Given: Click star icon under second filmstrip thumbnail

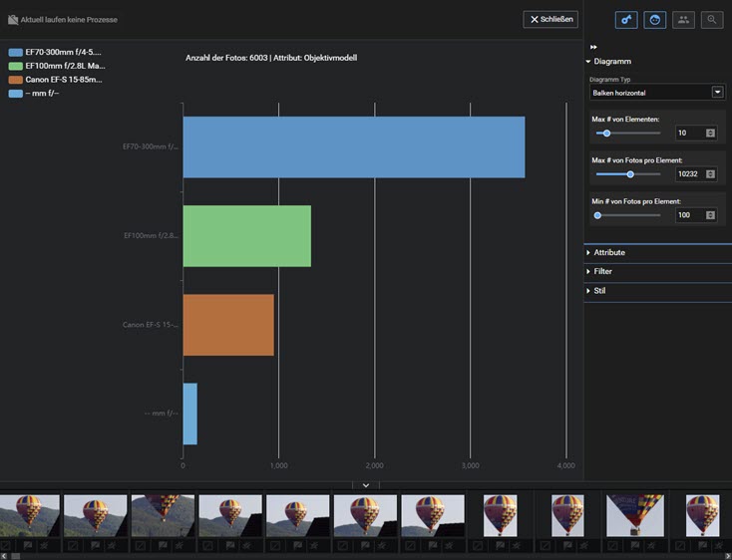Looking at the screenshot, I should click(112, 545).
